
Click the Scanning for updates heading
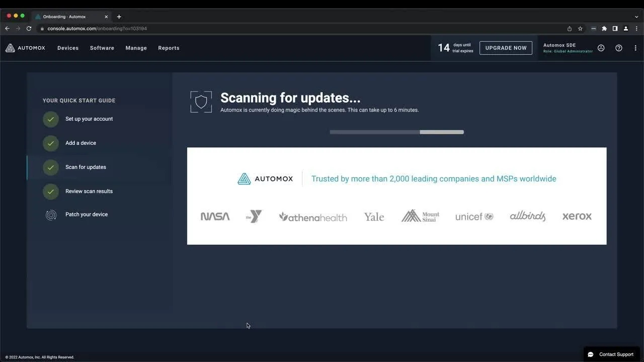290,98
